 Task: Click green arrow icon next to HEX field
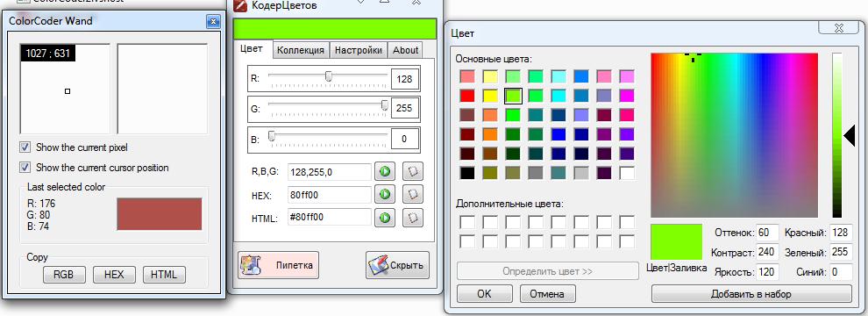coord(385,194)
